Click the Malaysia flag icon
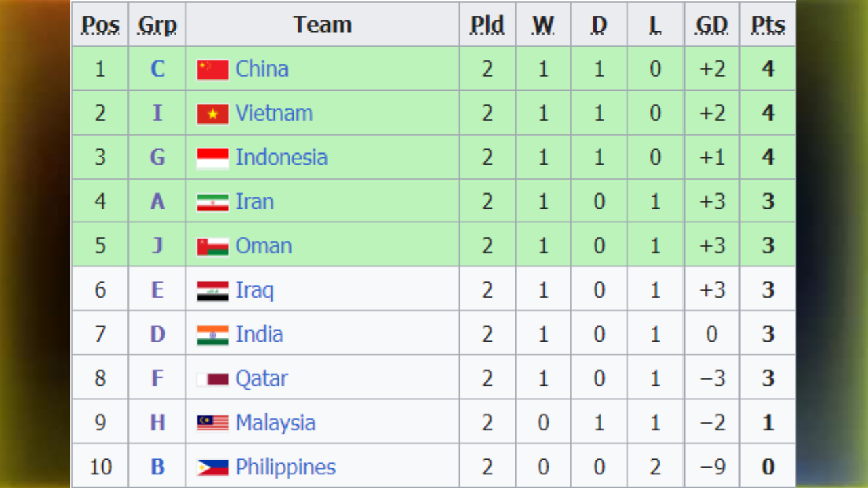 coord(212,423)
